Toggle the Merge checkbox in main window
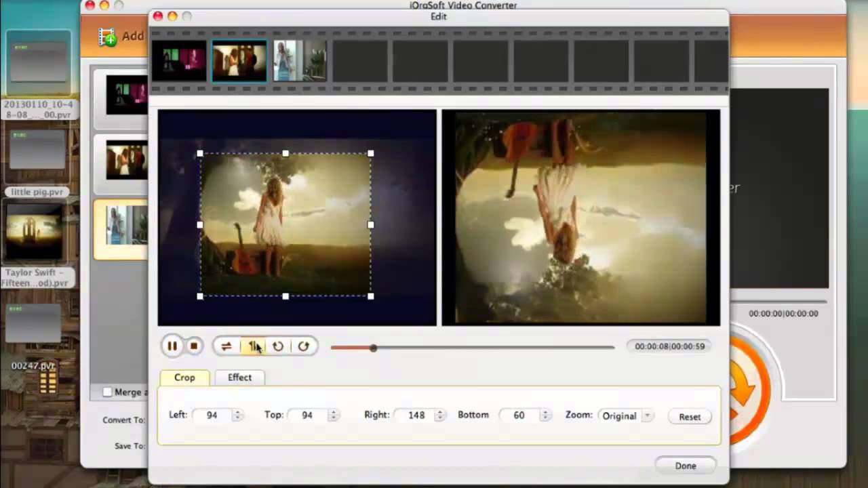The height and width of the screenshot is (488, 868). tap(107, 392)
